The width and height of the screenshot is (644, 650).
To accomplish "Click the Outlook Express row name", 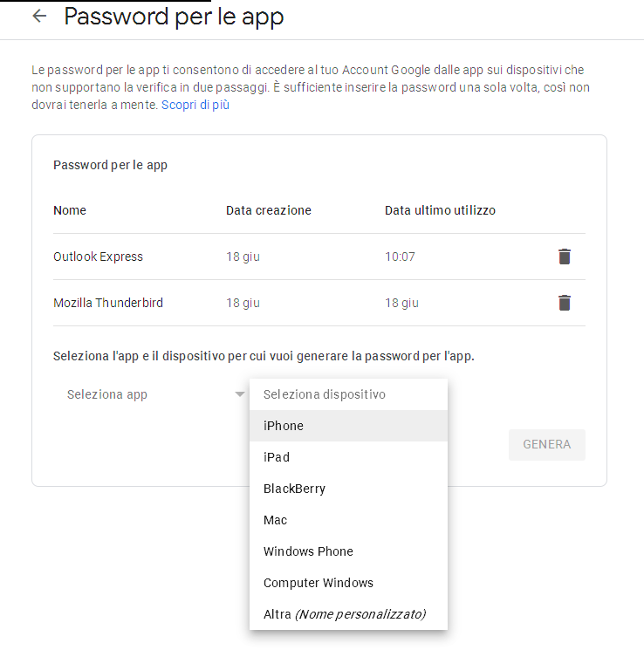I will [x=98, y=257].
